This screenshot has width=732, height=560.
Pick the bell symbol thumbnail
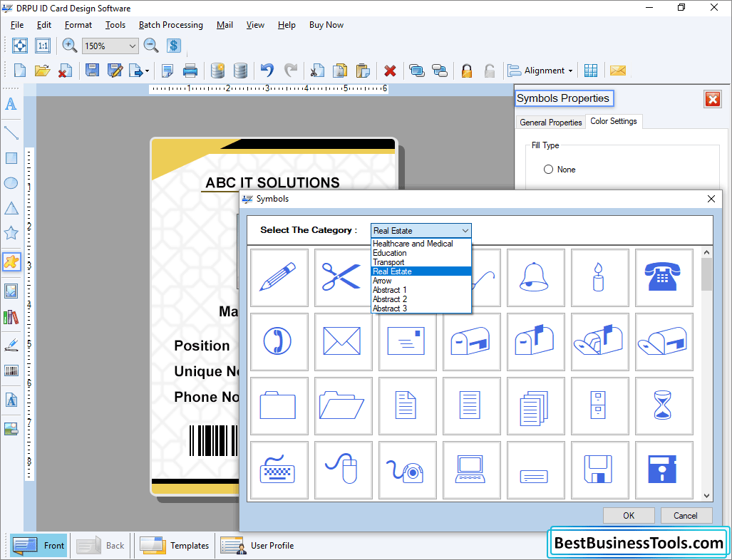pyautogui.click(x=535, y=278)
